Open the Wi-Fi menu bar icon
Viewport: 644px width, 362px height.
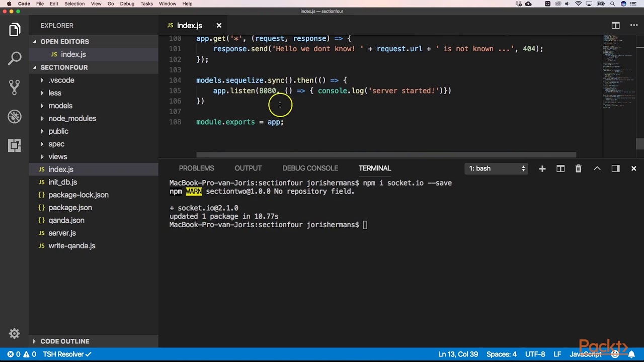[x=579, y=4]
